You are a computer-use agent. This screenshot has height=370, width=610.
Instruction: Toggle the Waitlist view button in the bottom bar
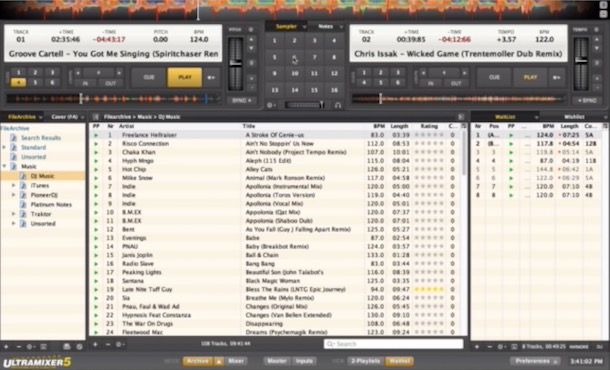tap(399, 361)
